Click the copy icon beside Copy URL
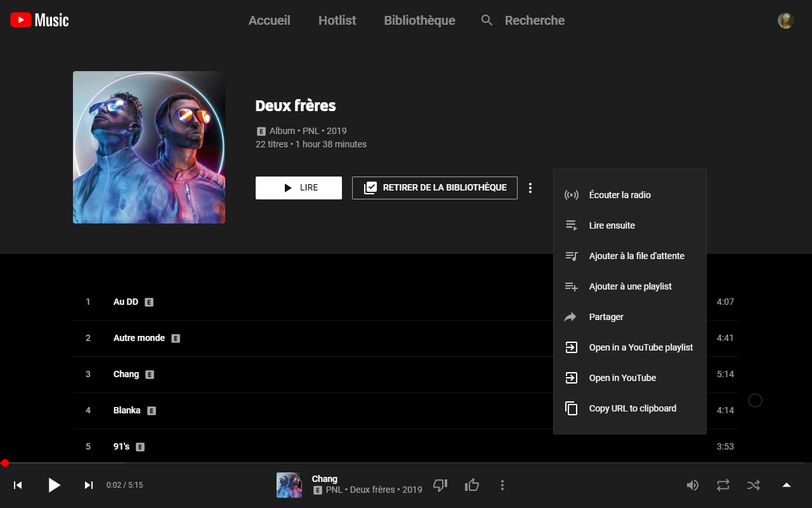Image resolution: width=812 pixels, height=508 pixels. tap(572, 408)
